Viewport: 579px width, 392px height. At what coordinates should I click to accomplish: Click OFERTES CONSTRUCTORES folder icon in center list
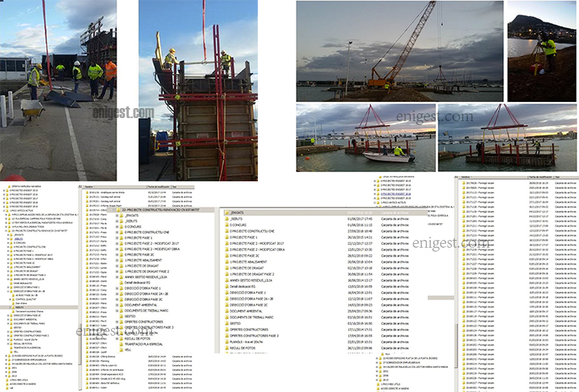pyautogui.click(x=227, y=330)
